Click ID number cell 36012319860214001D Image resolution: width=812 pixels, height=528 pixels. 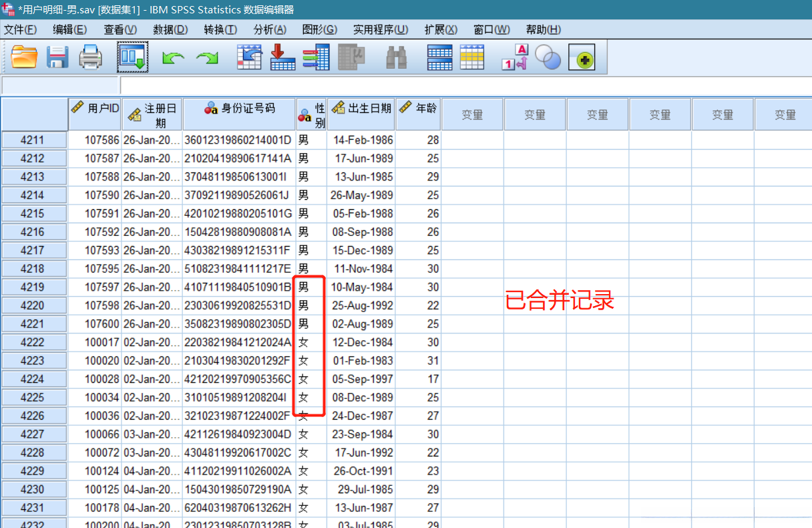click(x=239, y=140)
